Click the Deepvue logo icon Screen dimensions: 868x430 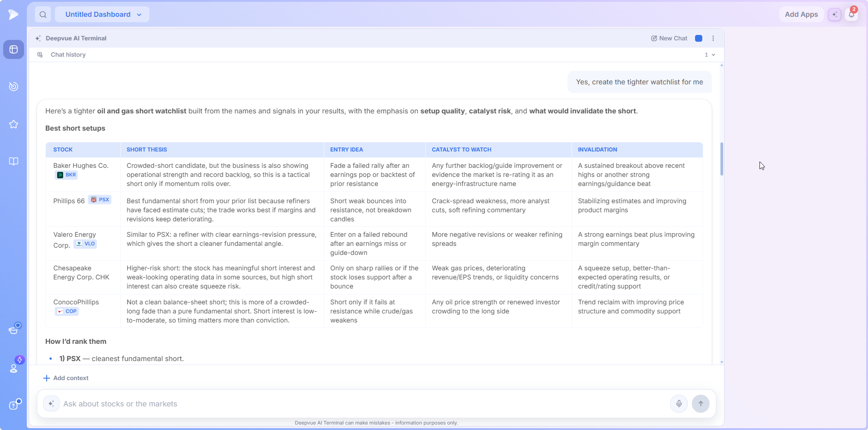(13, 15)
